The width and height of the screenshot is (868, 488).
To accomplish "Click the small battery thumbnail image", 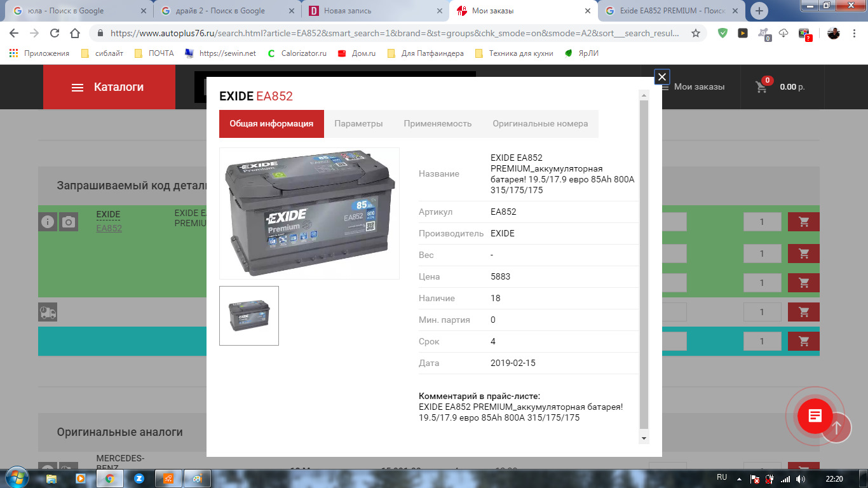I will coord(249,316).
